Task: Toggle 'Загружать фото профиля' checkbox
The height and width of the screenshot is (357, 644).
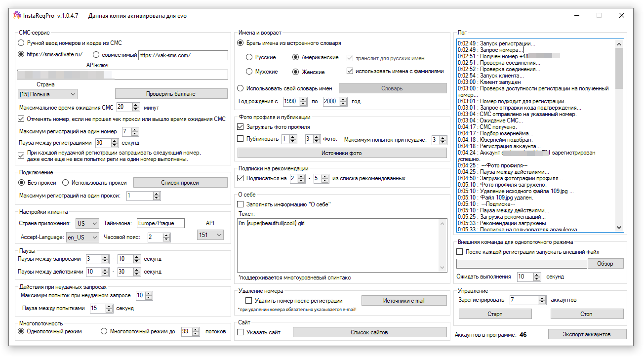Action: click(x=241, y=127)
